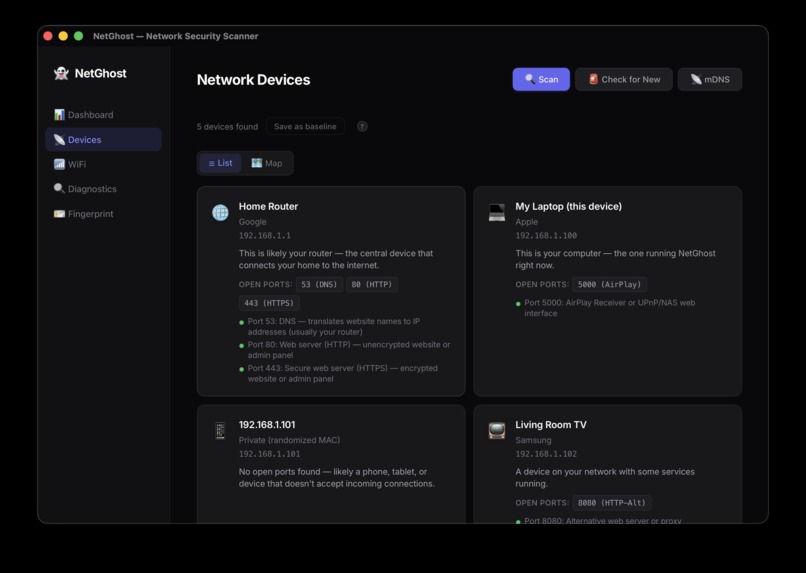806x573 pixels.
Task: Click the globe icon for Home Router
Action: [x=221, y=212]
